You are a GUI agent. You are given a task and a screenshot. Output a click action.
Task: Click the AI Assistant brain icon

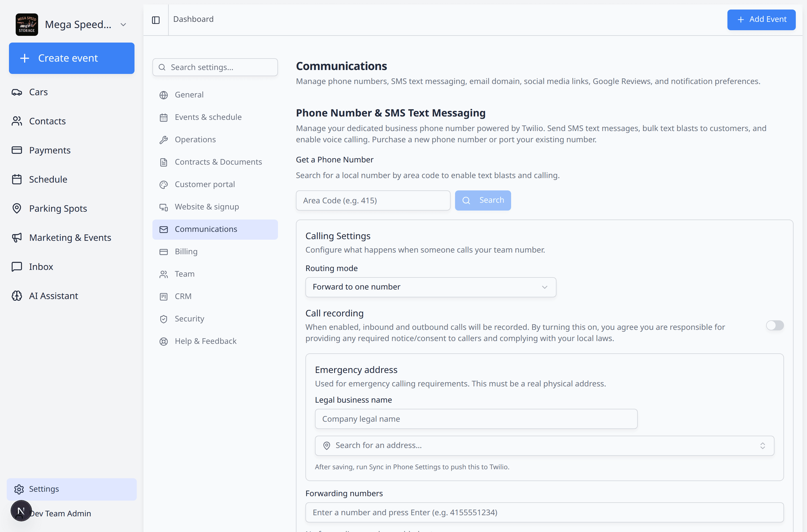pyautogui.click(x=17, y=296)
